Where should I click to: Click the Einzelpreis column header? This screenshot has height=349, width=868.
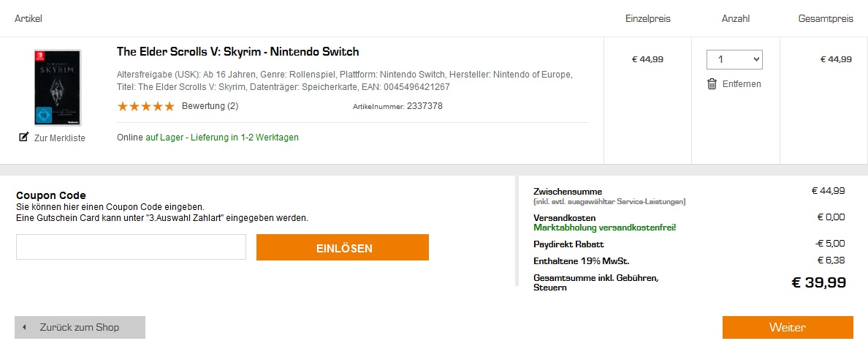647,19
